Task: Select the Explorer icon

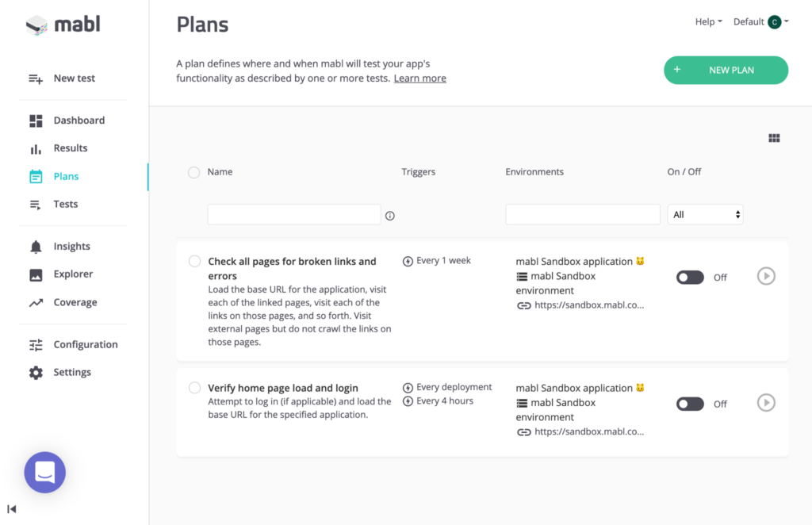Action: coord(36,274)
